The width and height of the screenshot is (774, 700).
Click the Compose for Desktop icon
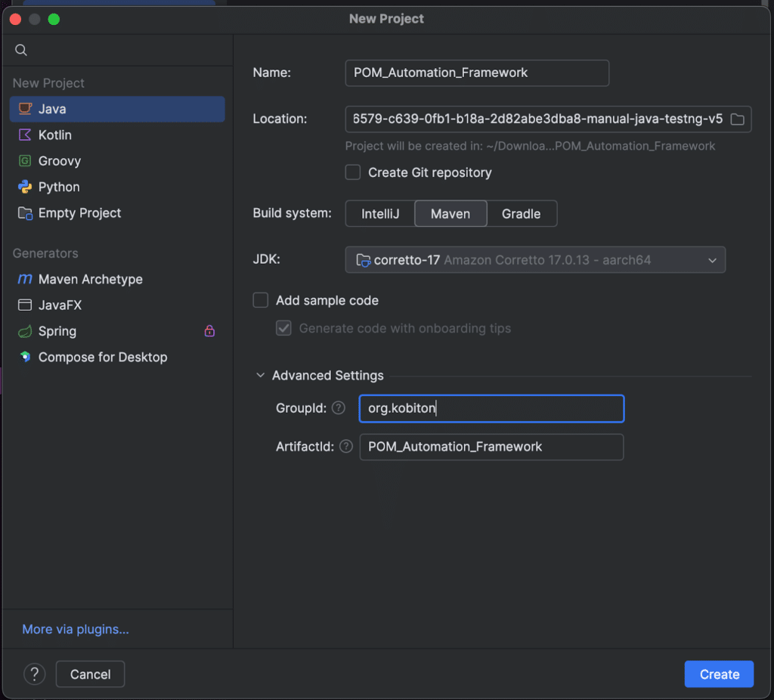point(25,357)
